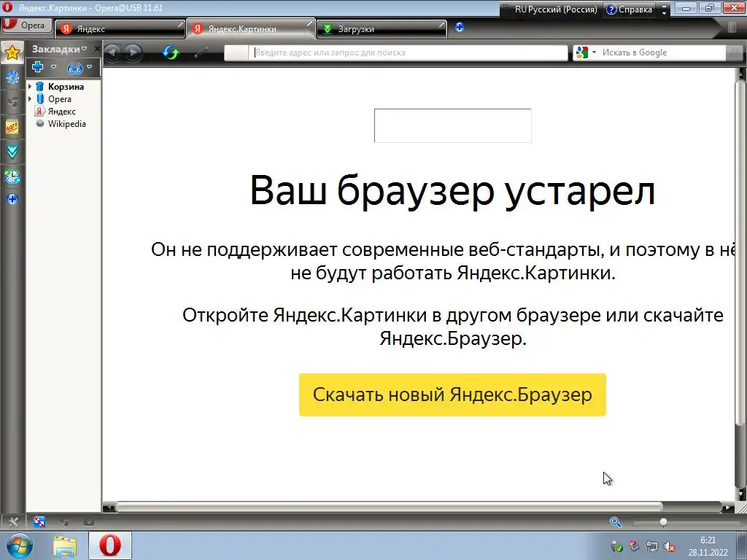747x560 pixels.
Task: Go back with the Back arrow button
Action: pyautogui.click(x=112, y=52)
